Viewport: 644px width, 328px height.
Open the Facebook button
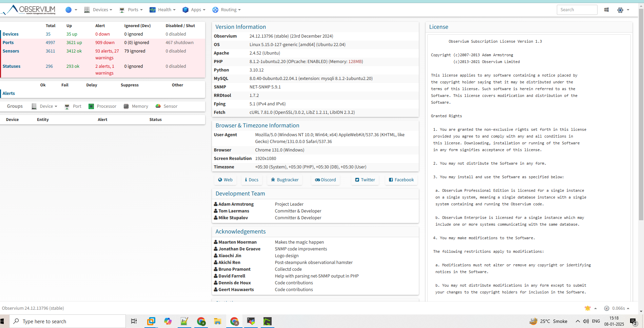point(401,180)
